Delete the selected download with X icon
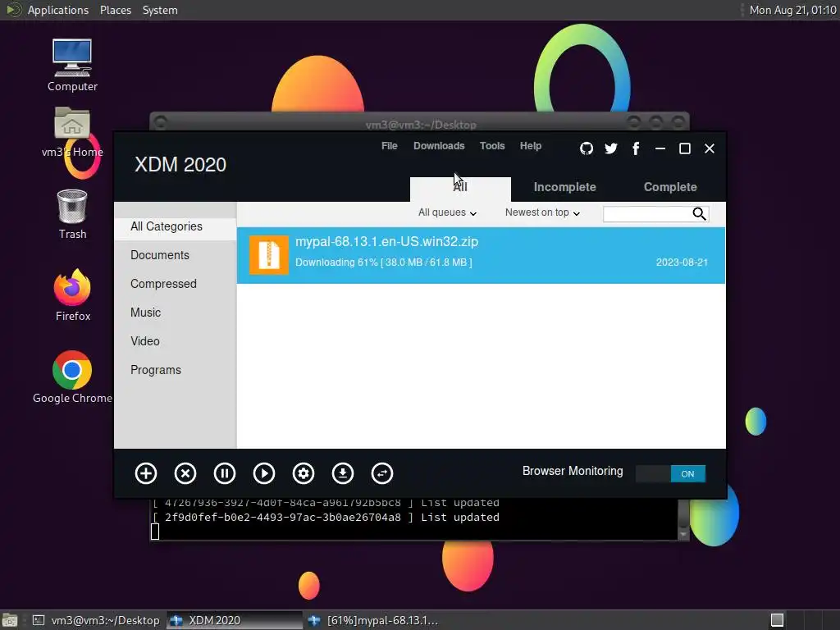This screenshot has width=840, height=630. pos(185,473)
